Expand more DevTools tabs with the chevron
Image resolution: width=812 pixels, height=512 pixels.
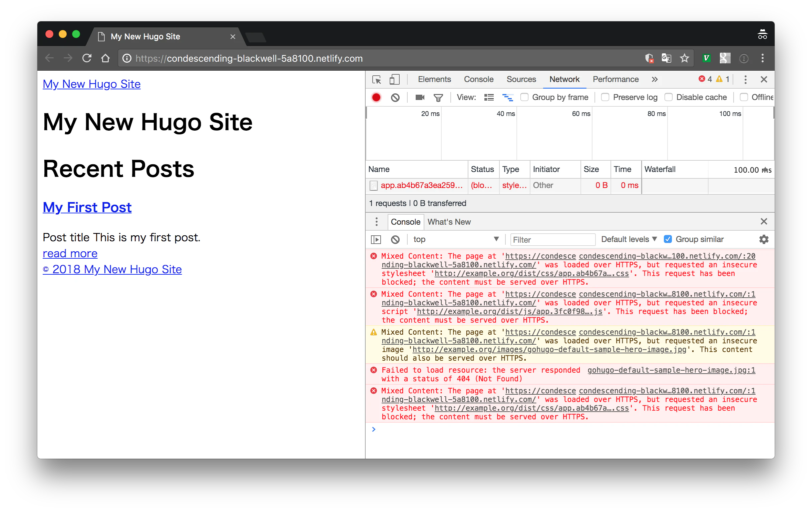pyautogui.click(x=655, y=79)
